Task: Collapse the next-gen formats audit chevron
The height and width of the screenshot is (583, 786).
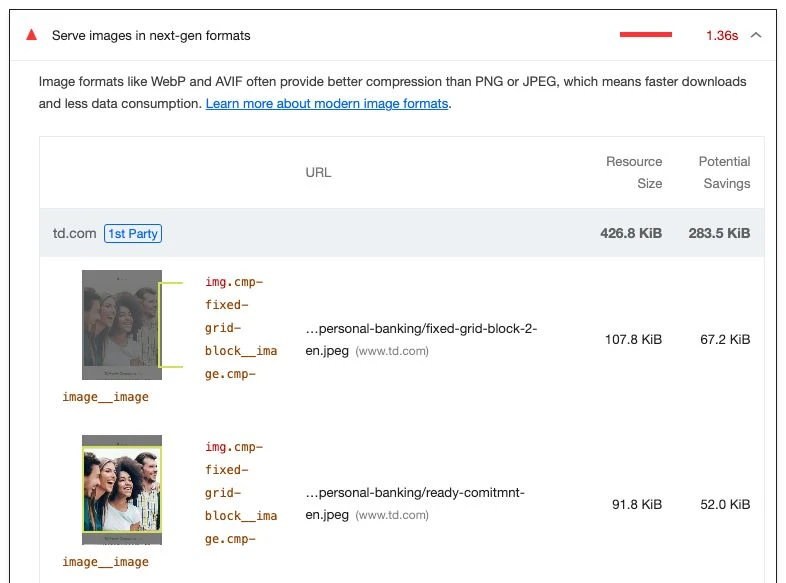Action: (756, 35)
